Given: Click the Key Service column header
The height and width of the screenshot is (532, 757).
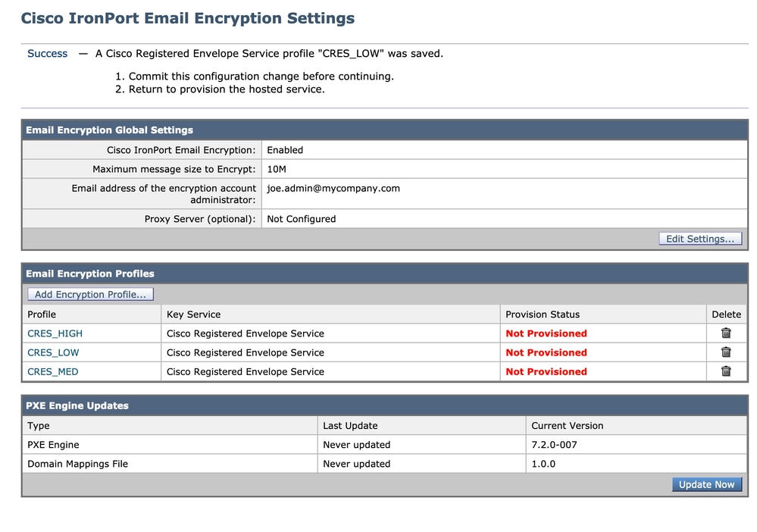Looking at the screenshot, I should click(194, 315).
